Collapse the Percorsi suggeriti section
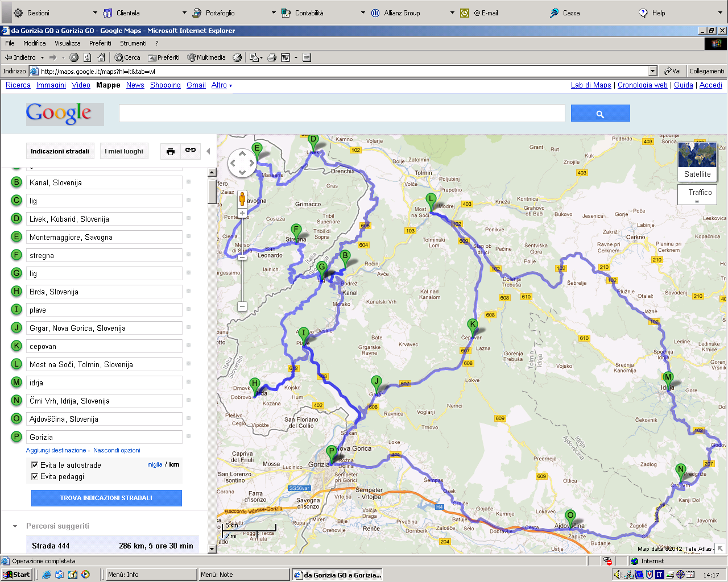Screen dimensions: 728x582 [x=15, y=526]
